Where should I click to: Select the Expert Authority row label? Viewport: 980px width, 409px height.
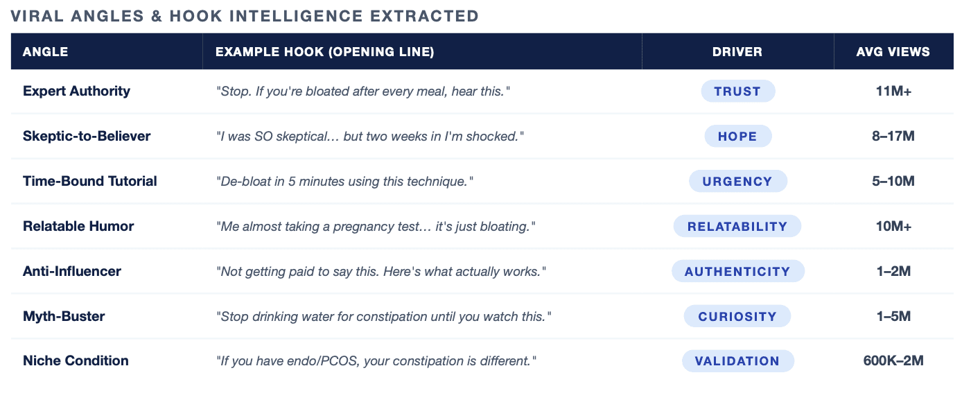pyautogui.click(x=76, y=91)
